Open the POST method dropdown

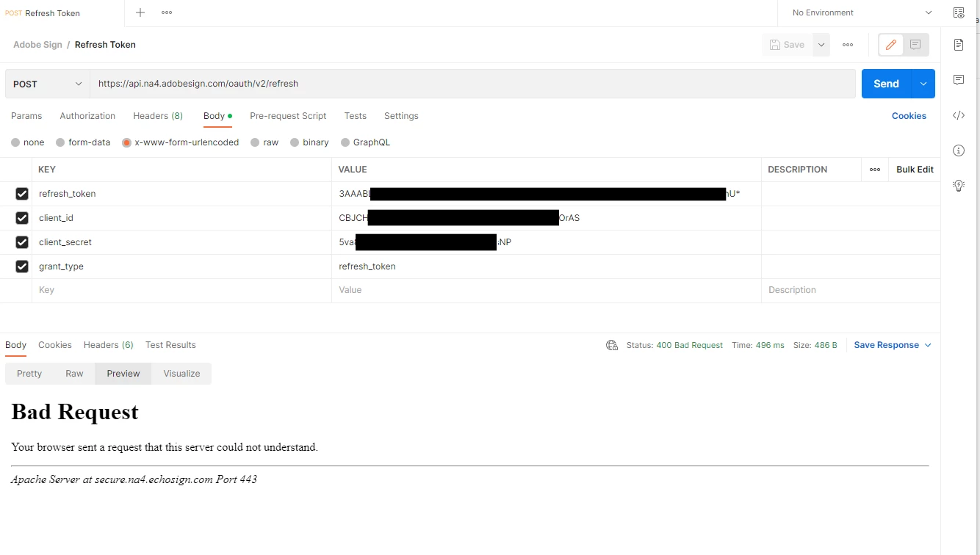click(48, 84)
